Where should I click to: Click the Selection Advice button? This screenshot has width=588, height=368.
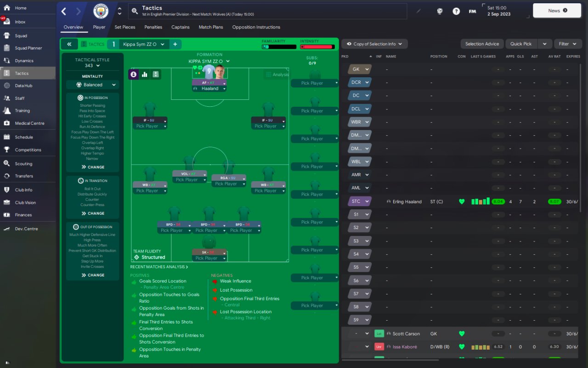click(482, 44)
